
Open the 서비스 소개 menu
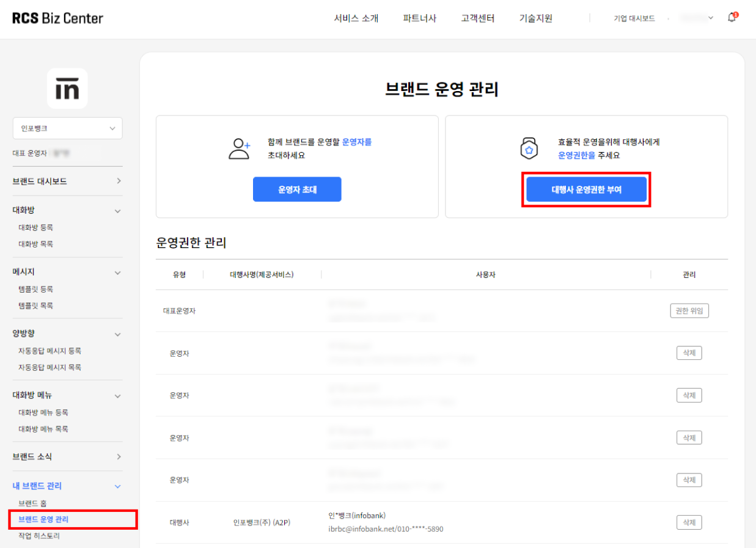coord(356,18)
